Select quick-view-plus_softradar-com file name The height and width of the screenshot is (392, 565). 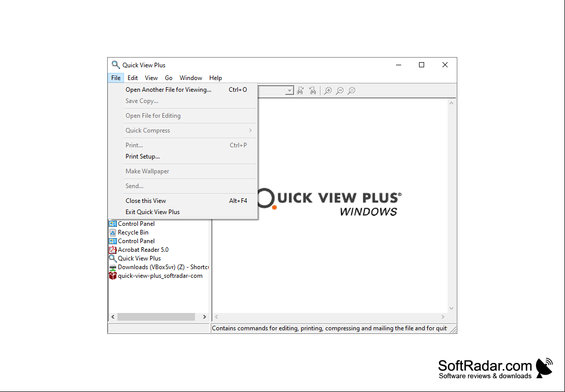[x=160, y=276]
